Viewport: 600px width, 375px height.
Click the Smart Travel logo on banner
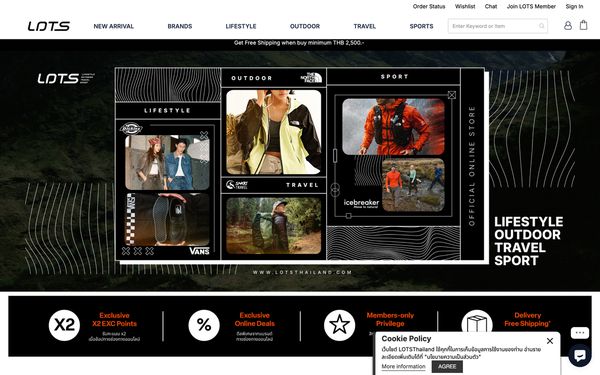pos(236,185)
